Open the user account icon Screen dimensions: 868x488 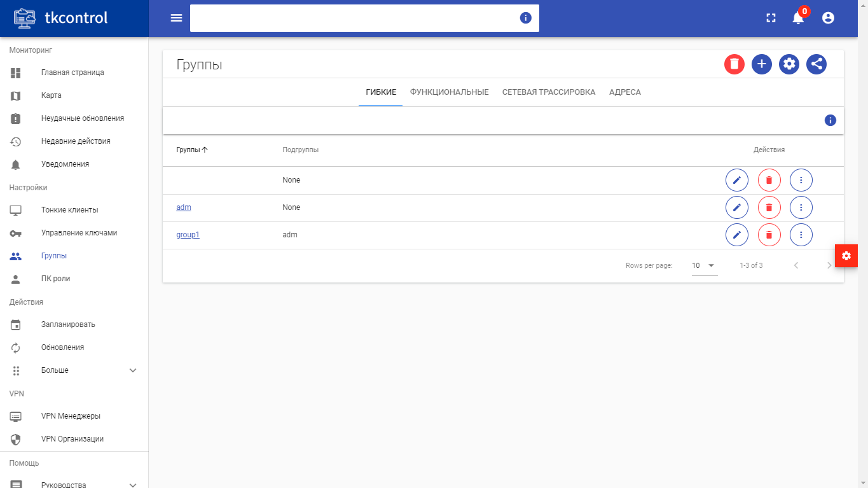tap(828, 18)
